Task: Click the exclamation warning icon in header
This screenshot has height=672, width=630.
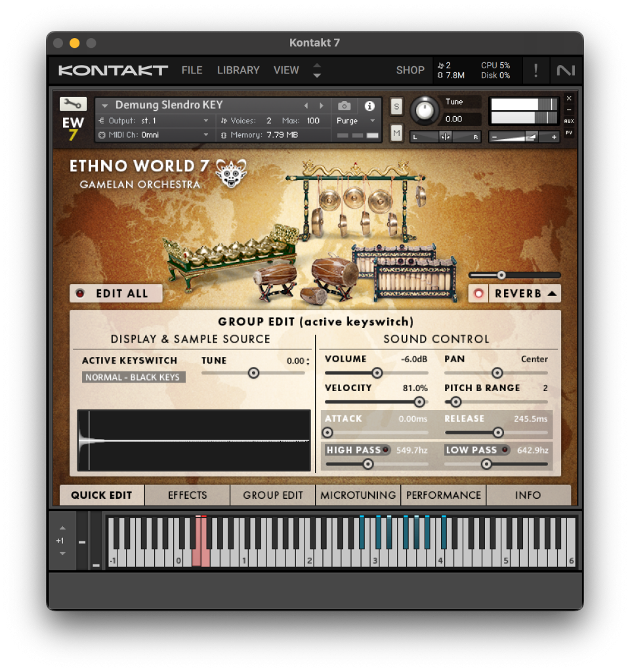Action: tap(535, 70)
